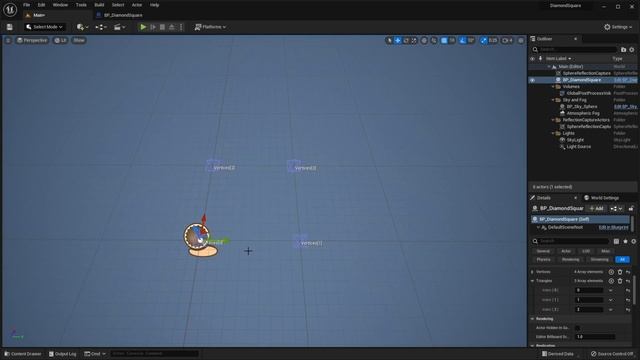Start Play in Editor with the green play button
Image resolution: width=640 pixels, height=360 pixels.
tap(143, 27)
